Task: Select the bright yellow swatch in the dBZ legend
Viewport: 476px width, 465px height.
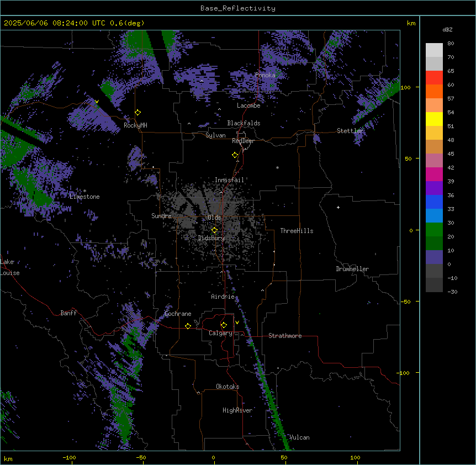Action: [434, 119]
